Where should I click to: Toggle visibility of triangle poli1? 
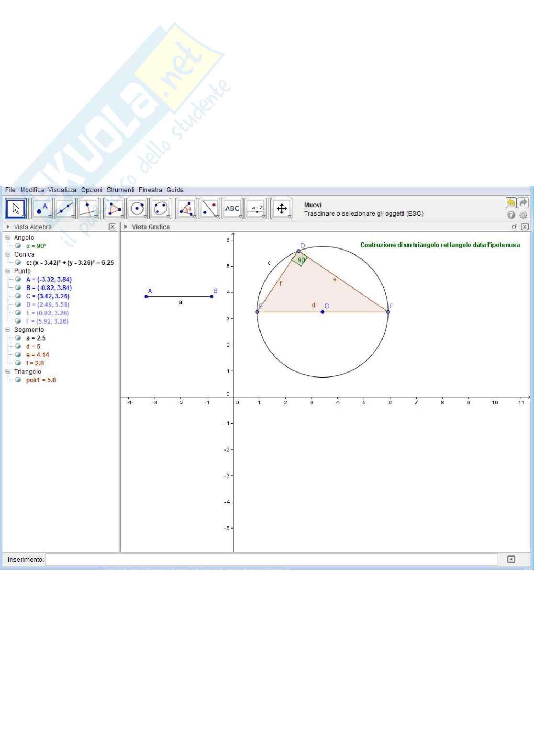click(x=18, y=380)
